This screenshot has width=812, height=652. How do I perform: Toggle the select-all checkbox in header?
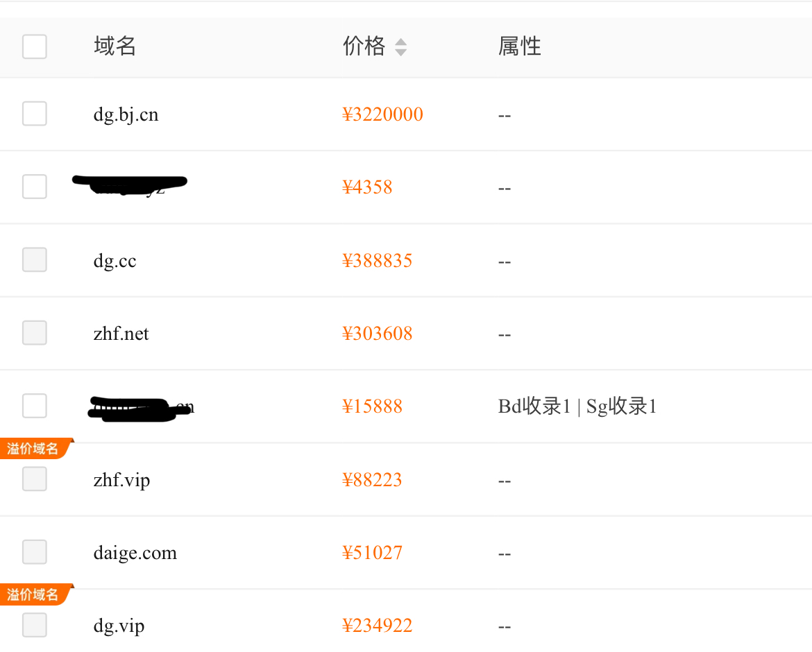35,46
